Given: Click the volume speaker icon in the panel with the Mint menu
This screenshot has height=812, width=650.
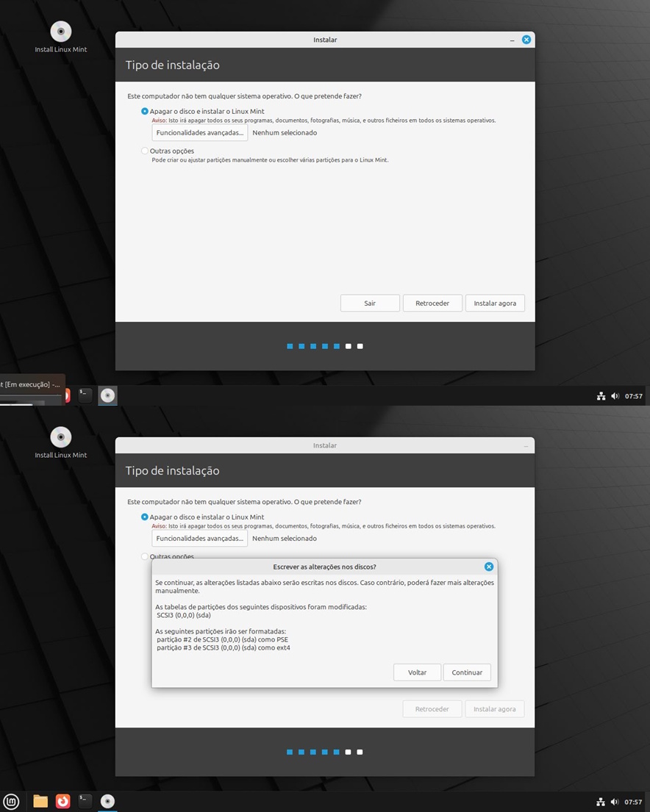Looking at the screenshot, I should pos(615,802).
